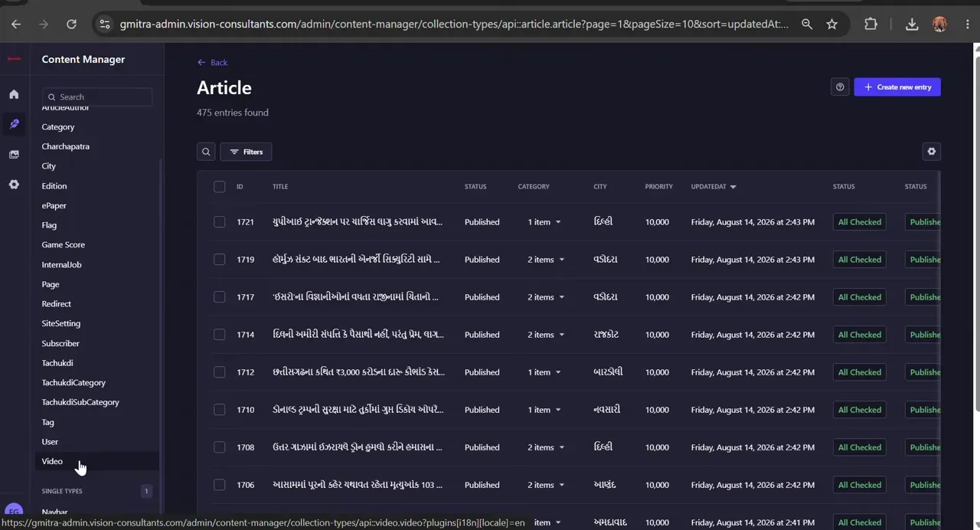The image size is (980, 530).
Task: Select checkbox for article 1721
Action: pos(220,222)
